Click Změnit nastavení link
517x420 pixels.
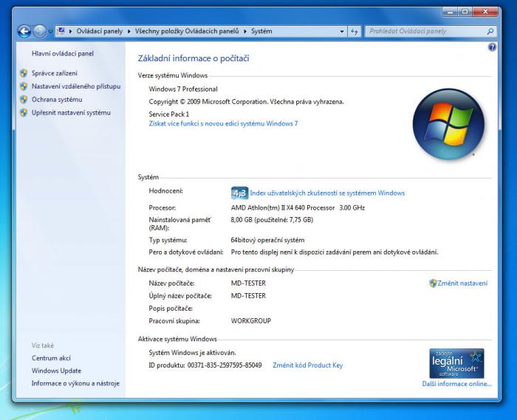coord(462,283)
